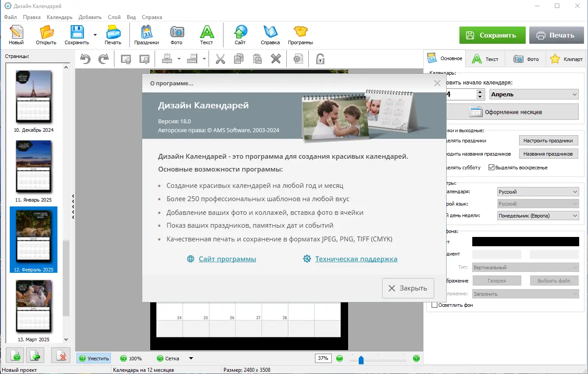This screenshot has height=374, width=588.
Task: Redo the action with the redo arrow
Action: [103, 58]
